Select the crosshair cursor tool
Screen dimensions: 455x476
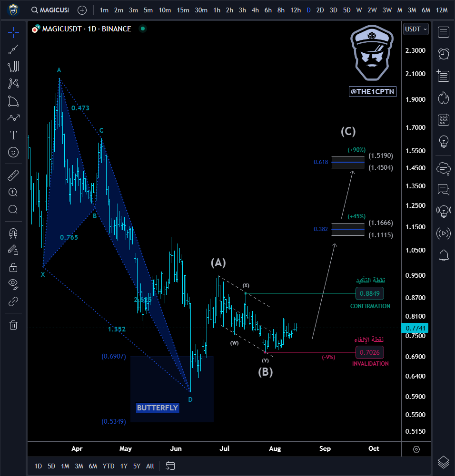[x=13, y=32]
